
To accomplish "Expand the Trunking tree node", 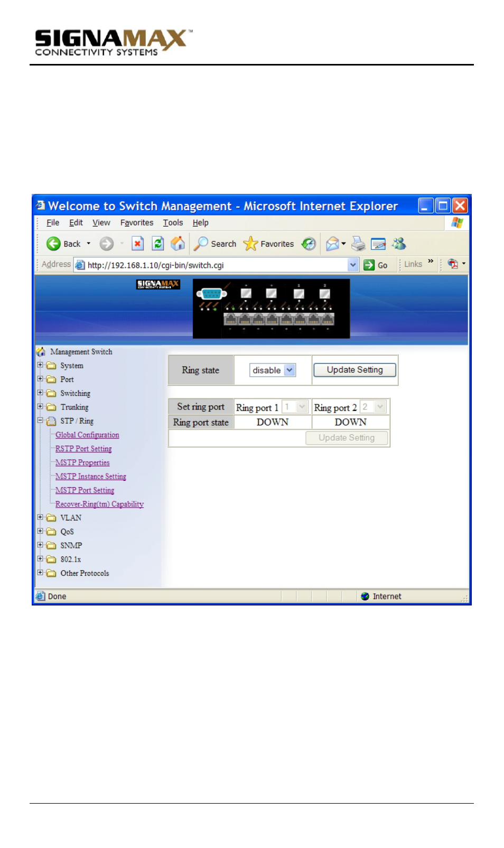I will (40, 406).
